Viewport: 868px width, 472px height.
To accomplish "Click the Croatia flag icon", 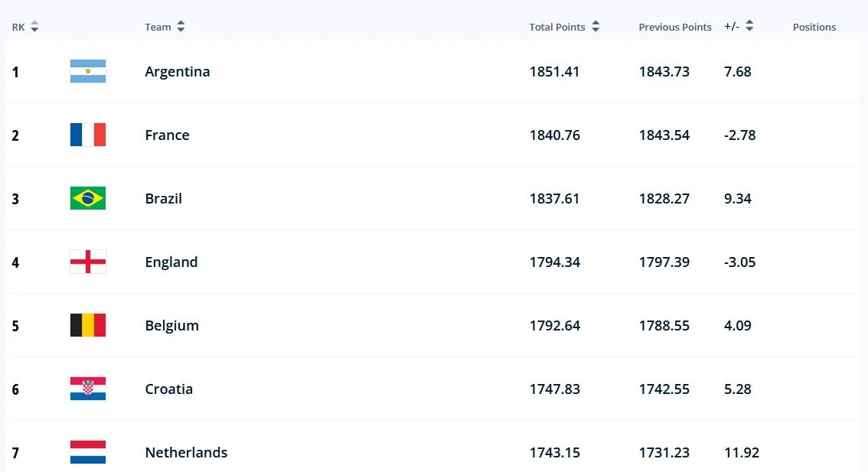I will tap(88, 389).
